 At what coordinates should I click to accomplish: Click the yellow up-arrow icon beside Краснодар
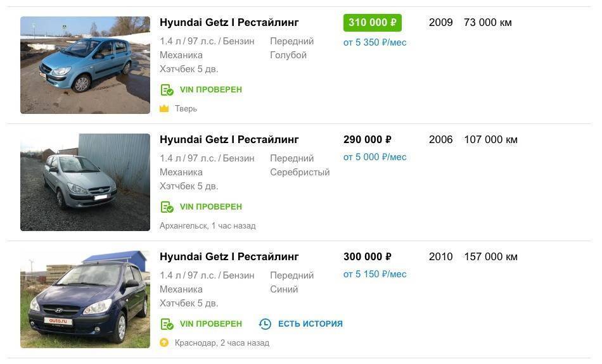[x=164, y=342]
